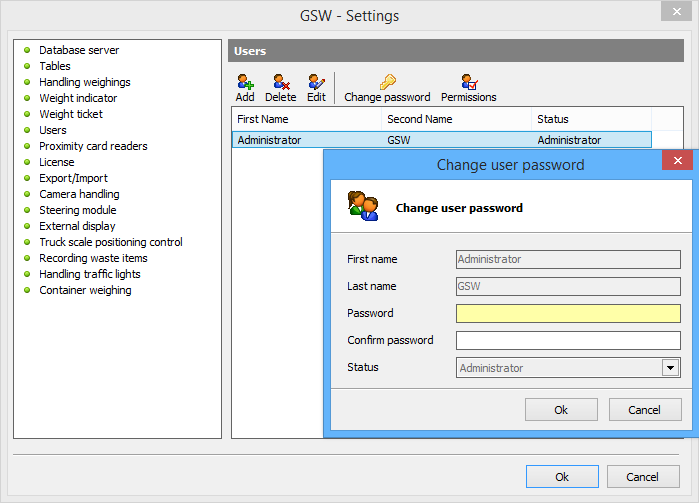699x503 pixels.
Task: Select Handling traffic lights item
Action: tap(90, 274)
